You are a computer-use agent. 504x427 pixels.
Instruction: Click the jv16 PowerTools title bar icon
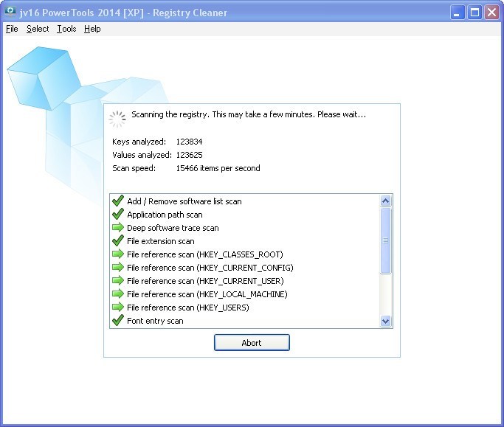point(10,12)
